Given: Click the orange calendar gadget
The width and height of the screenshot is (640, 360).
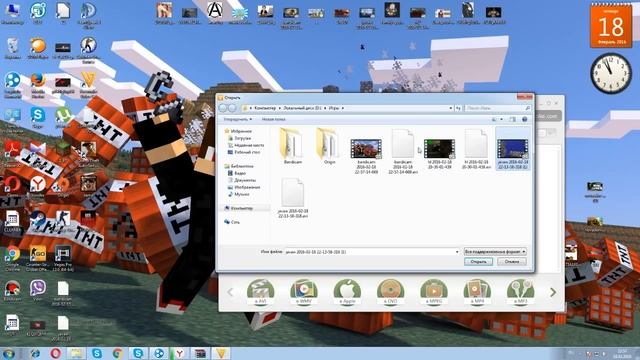Looking at the screenshot, I should pyautogui.click(x=611, y=25).
